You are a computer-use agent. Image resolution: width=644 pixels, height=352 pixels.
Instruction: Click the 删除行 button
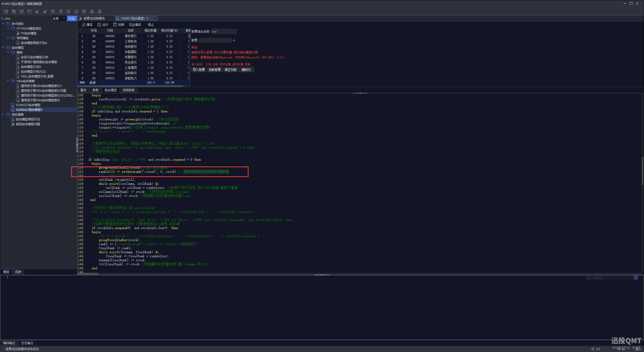(246, 70)
